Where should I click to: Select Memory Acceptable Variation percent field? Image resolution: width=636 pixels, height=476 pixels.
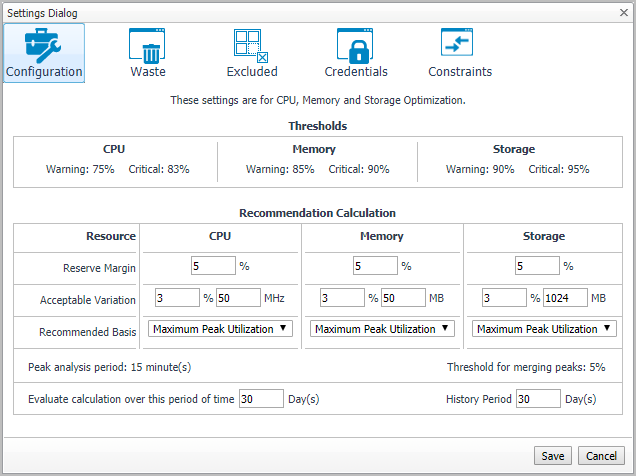tap(343, 298)
